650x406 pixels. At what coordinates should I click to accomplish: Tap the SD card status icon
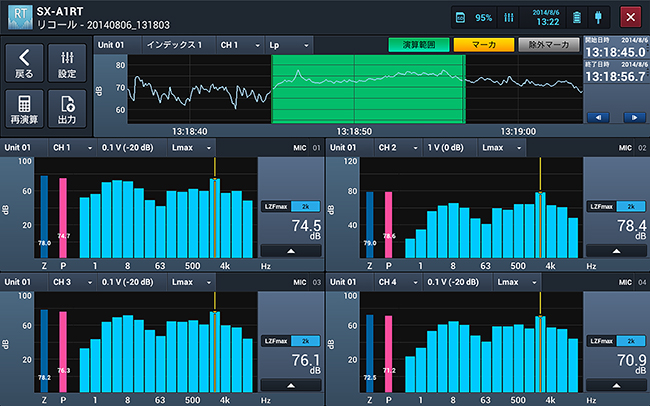[x=460, y=17]
